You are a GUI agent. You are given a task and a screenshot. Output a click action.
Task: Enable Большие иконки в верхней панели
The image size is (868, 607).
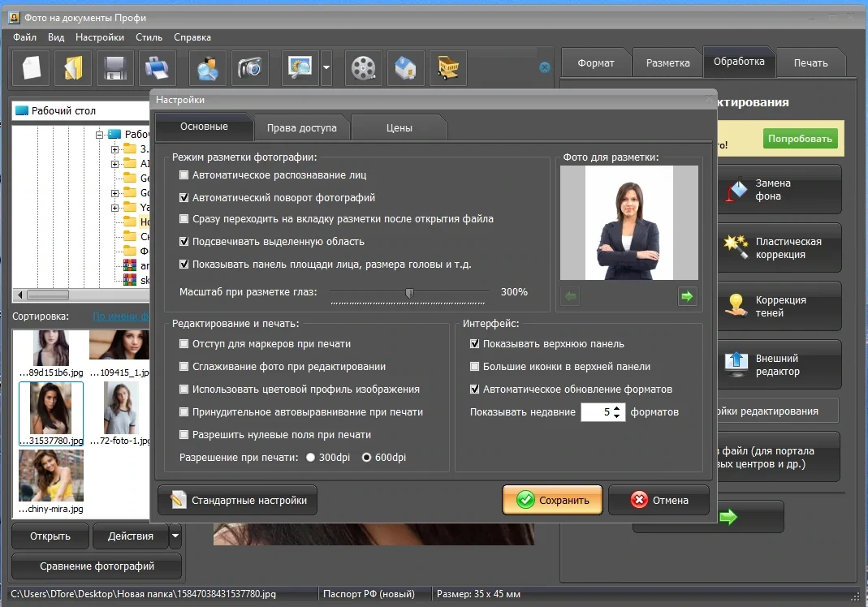click(x=474, y=366)
